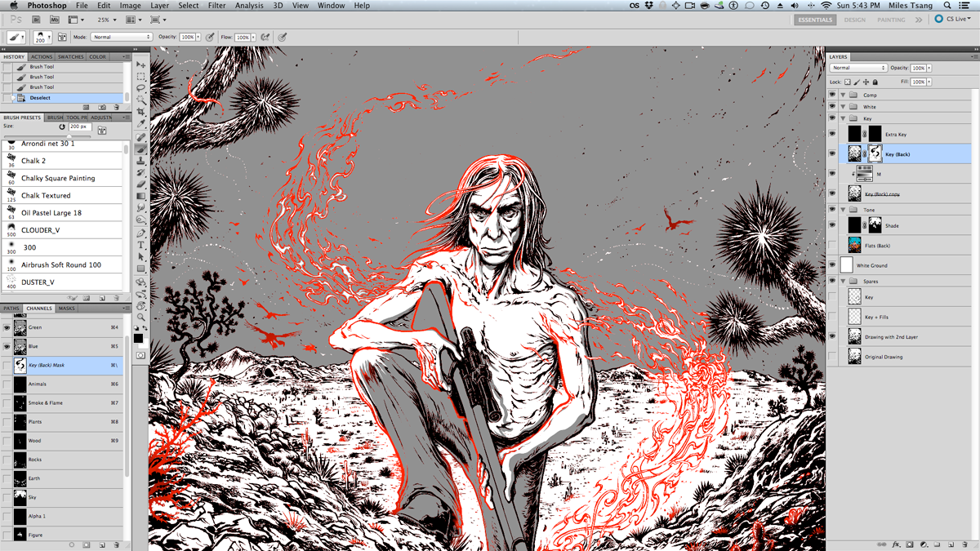This screenshot has height=551, width=980.
Task: Delete current channel trash icon
Action: click(x=117, y=544)
